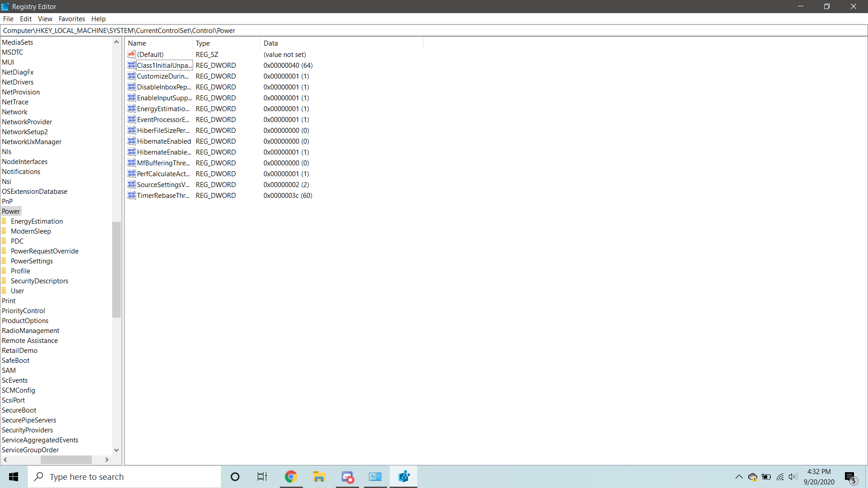
Task: Select the Power key in tree
Action: 11,211
